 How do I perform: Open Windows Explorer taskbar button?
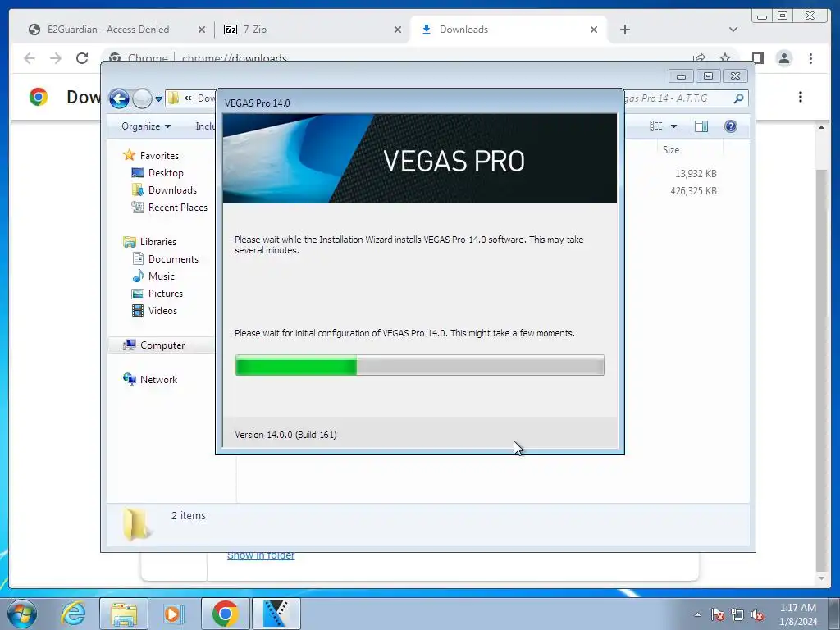point(124,614)
